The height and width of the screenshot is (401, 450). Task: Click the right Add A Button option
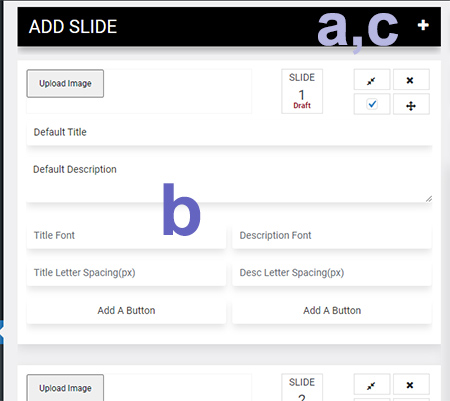pyautogui.click(x=332, y=311)
